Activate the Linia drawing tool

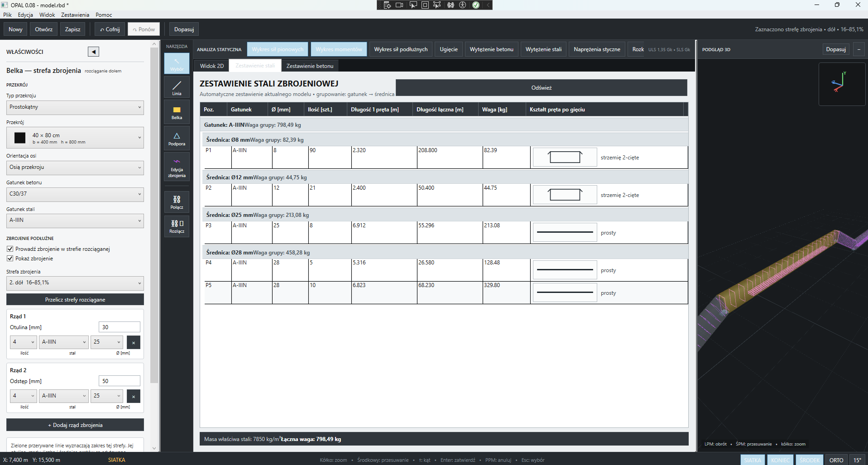[x=177, y=87]
